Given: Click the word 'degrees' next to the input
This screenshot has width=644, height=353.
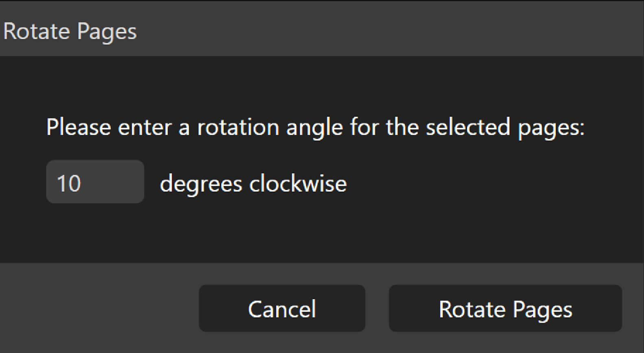Looking at the screenshot, I should pyautogui.click(x=201, y=184).
